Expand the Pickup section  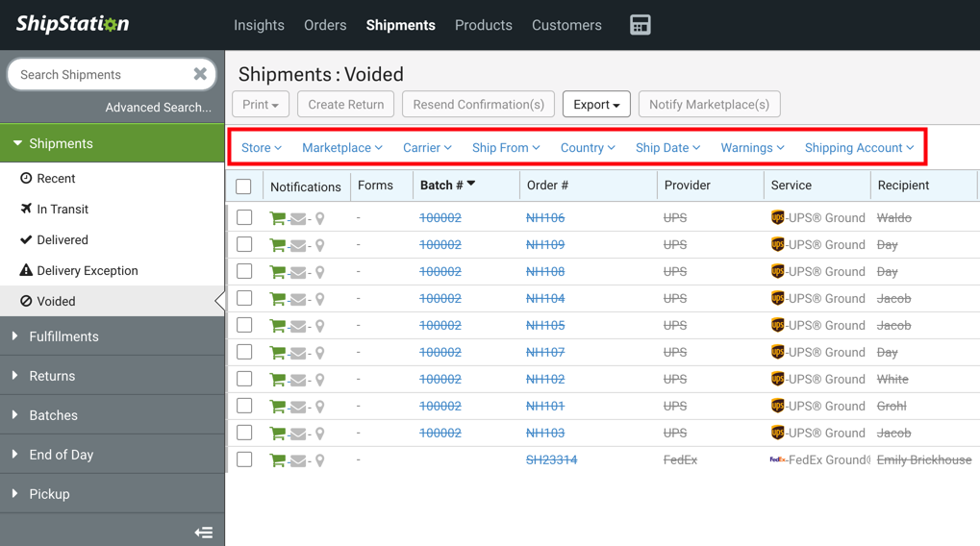coord(113,494)
